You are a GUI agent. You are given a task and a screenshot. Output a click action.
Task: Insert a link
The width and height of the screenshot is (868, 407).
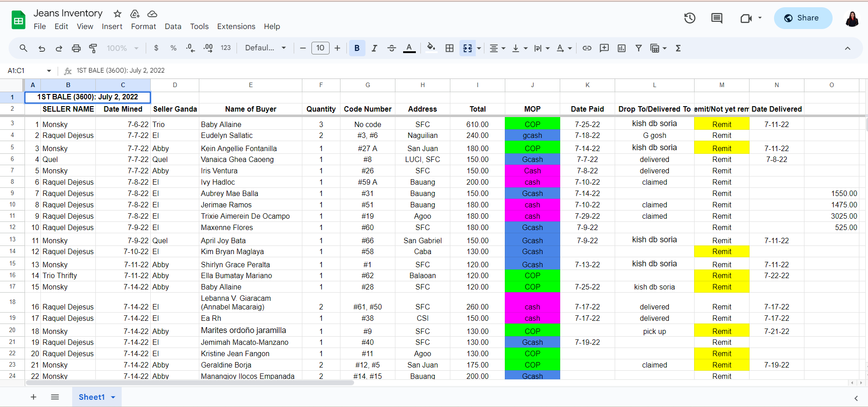coord(587,48)
